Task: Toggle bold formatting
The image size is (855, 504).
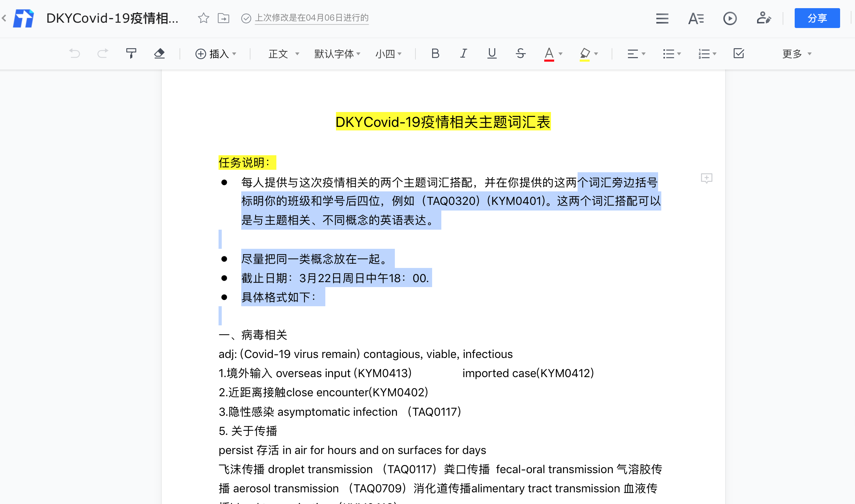Action: (435, 54)
